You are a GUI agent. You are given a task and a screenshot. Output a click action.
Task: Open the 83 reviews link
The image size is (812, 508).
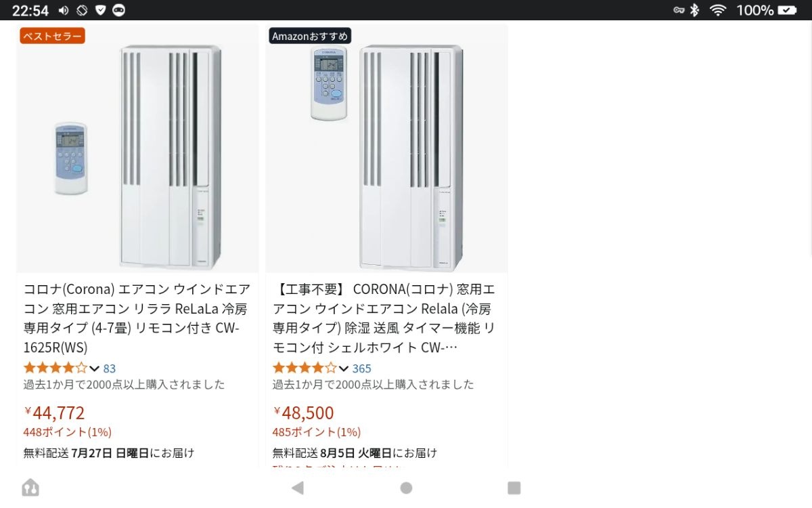(x=110, y=368)
